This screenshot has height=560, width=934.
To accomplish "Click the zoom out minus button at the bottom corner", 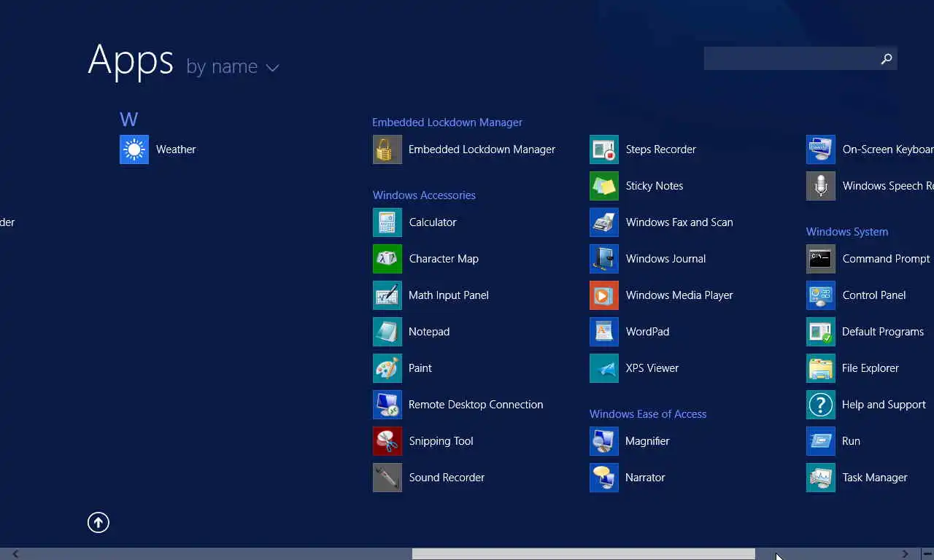I will point(927,554).
